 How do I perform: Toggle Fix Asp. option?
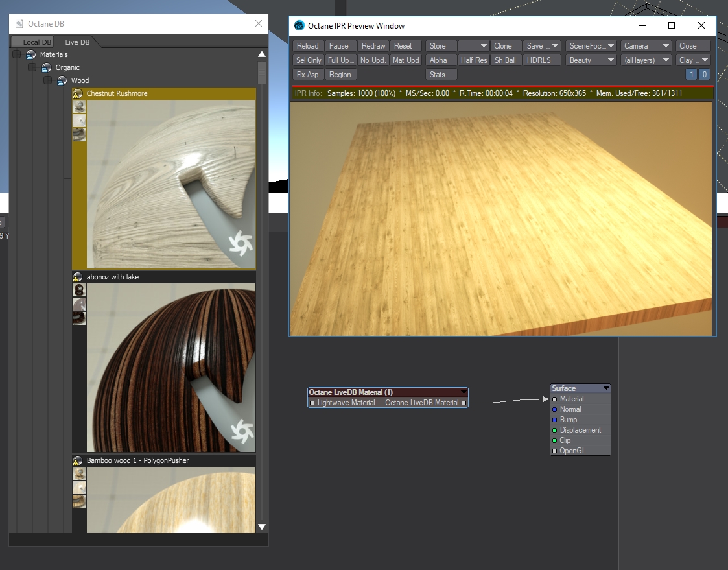pos(309,75)
